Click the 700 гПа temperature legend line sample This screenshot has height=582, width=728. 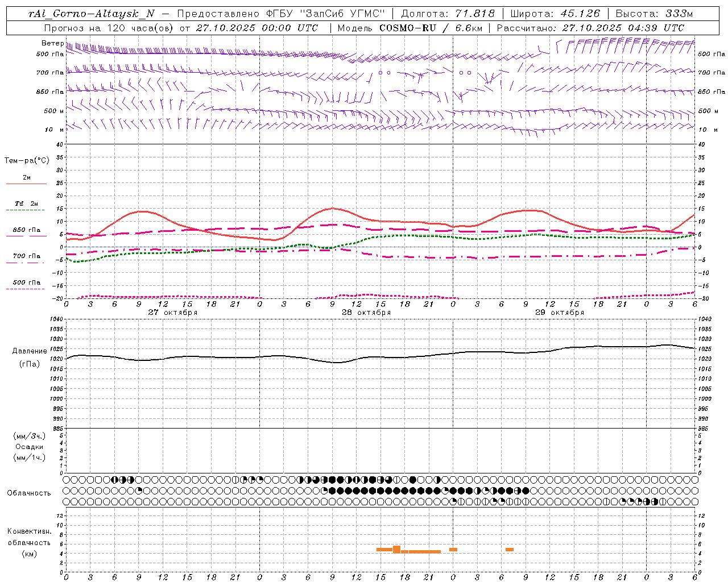click(26, 262)
